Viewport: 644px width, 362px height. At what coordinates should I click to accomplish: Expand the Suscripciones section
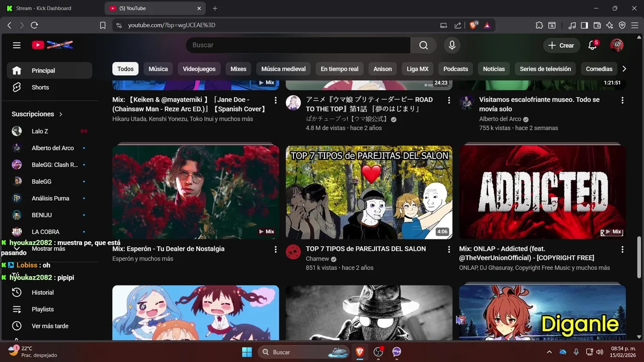click(37, 114)
